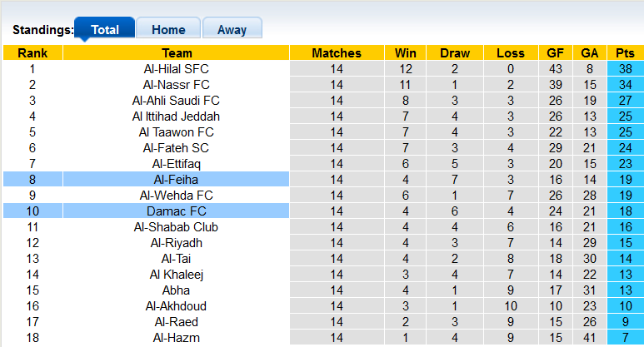Image resolution: width=644 pixels, height=347 pixels.
Task: Click Al-Hilal's 38 points cell
Action: (625, 69)
